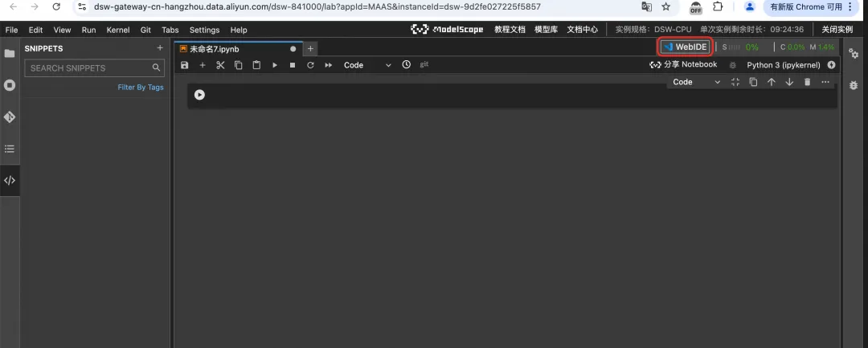
Task: Click Filter By Tags link
Action: pyautogui.click(x=141, y=88)
